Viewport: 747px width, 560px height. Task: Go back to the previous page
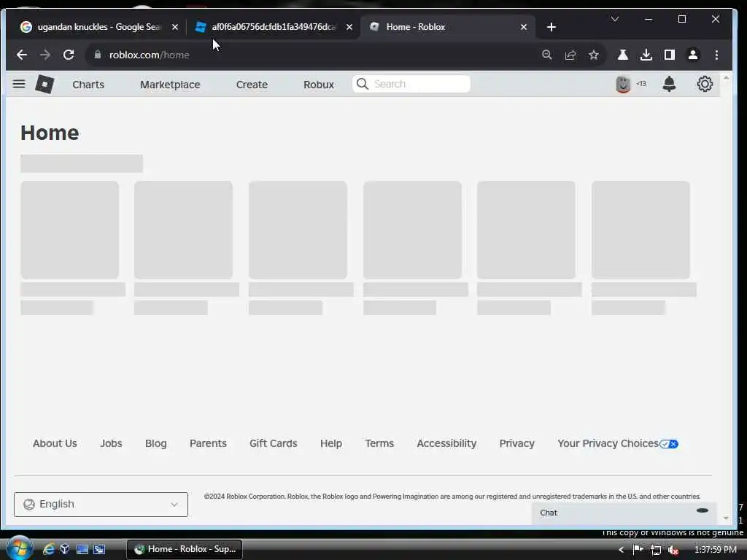point(22,55)
